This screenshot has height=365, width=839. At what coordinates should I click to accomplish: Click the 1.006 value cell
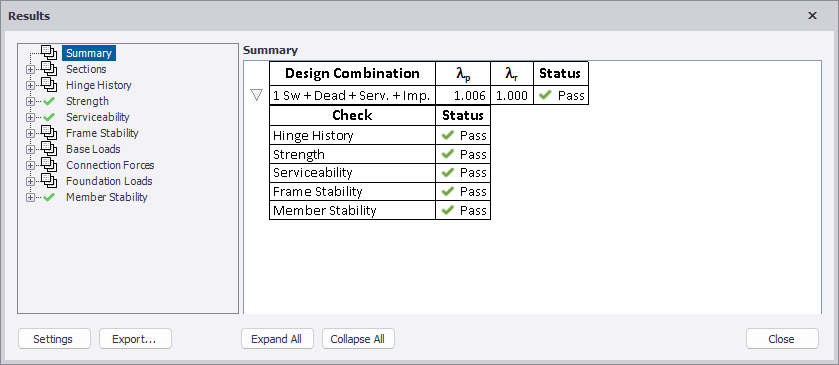[x=463, y=95]
